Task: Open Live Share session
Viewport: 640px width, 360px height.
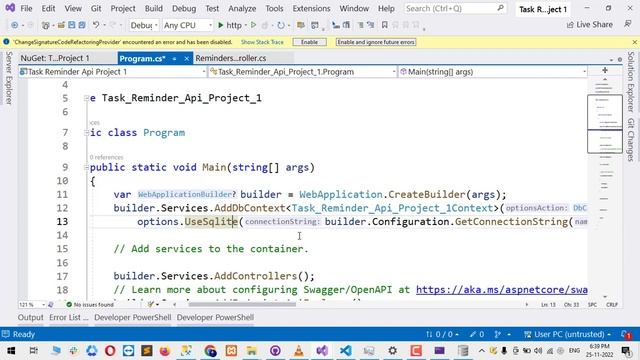Action: 589,25
